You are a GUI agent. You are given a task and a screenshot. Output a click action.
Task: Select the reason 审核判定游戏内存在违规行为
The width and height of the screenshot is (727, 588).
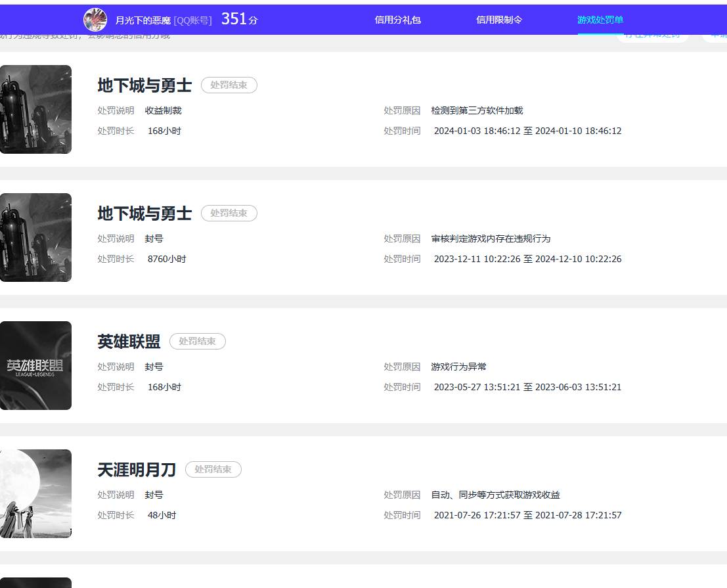(x=491, y=238)
